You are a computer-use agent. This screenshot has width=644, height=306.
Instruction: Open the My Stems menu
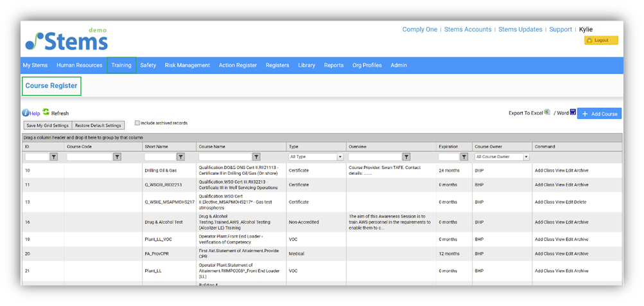coord(35,65)
